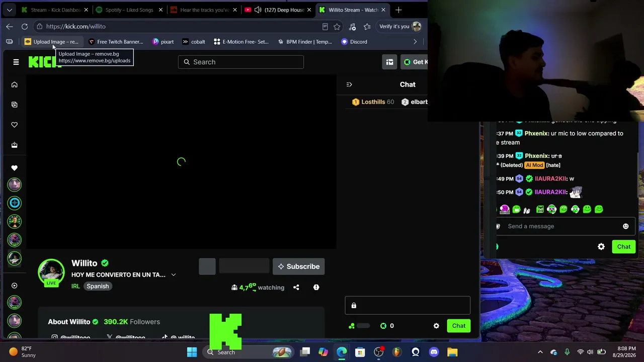Open the reader view icon in address bar
Screen dimensions: 644x362
[325, 26]
